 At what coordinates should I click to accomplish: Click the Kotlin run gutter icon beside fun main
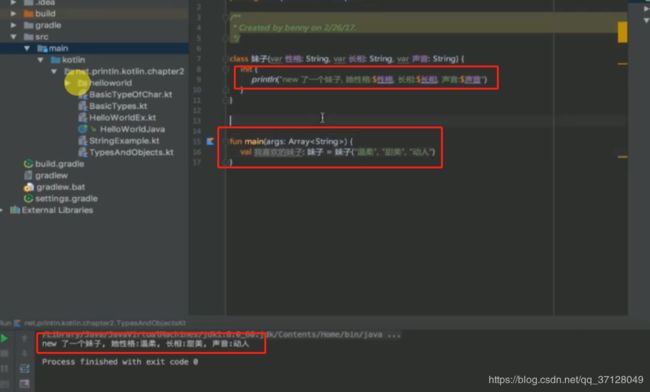210,142
